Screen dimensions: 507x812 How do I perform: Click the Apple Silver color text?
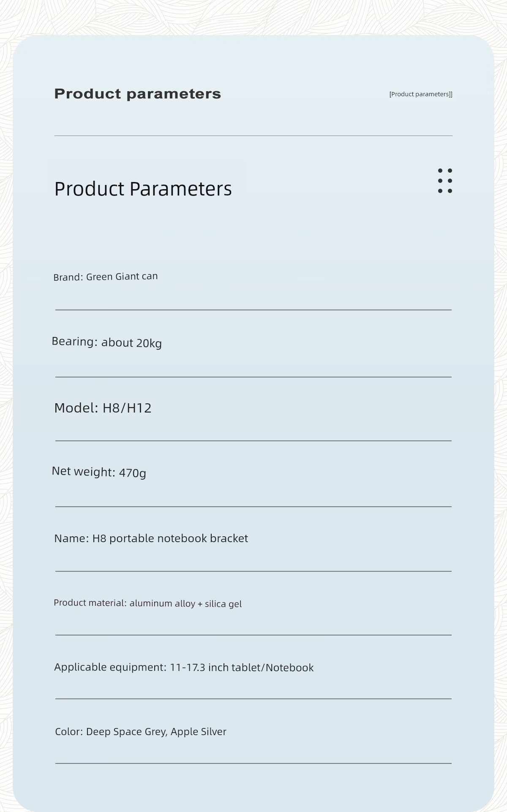coord(199,732)
